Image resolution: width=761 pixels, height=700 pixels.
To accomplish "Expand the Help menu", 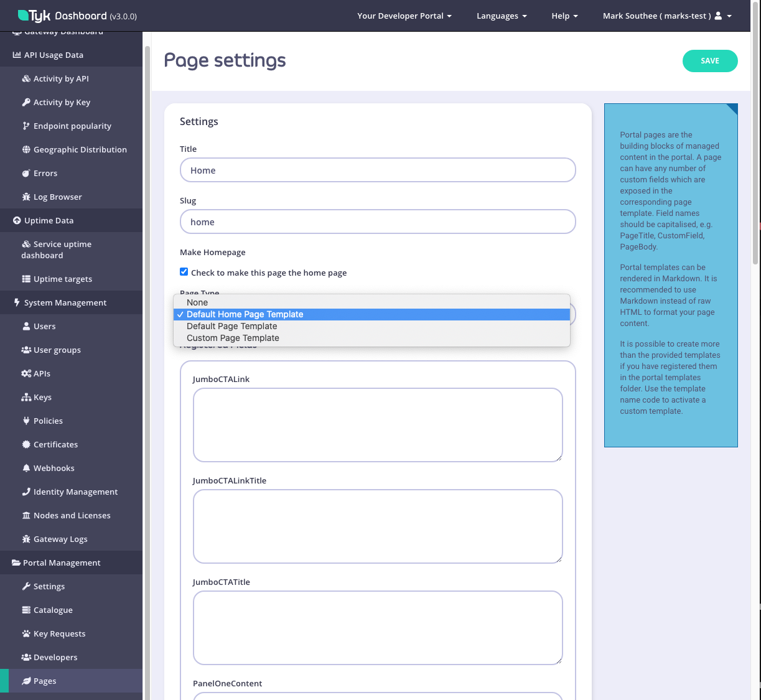I will click(x=564, y=16).
